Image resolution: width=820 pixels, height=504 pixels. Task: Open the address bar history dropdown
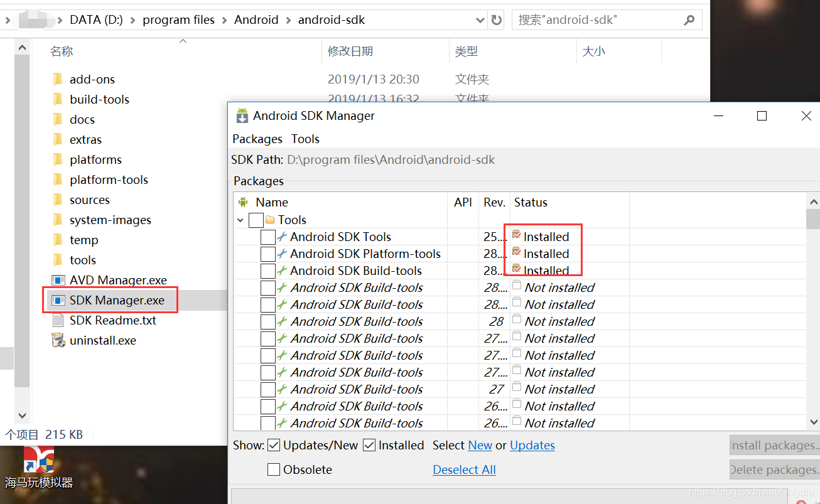coord(480,20)
